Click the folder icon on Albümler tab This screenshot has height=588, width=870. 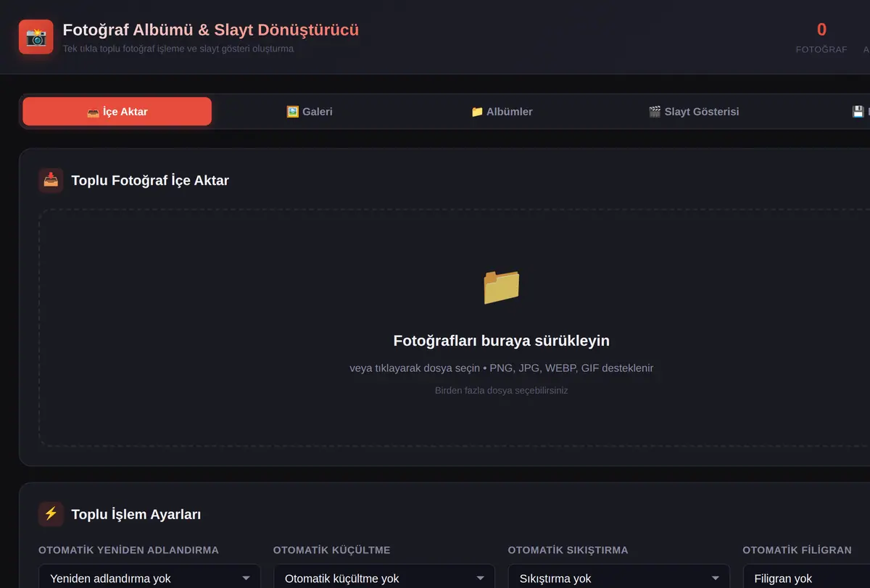(x=477, y=112)
